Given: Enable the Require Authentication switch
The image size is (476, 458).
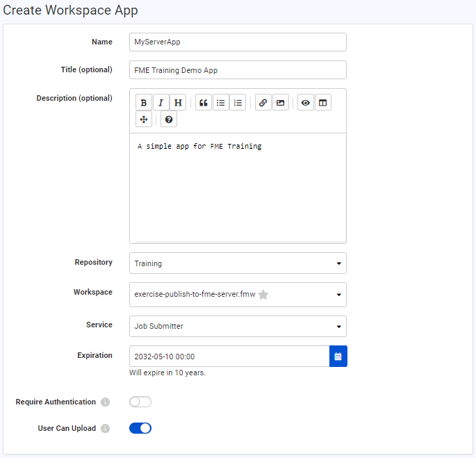Looking at the screenshot, I should pyautogui.click(x=140, y=402).
